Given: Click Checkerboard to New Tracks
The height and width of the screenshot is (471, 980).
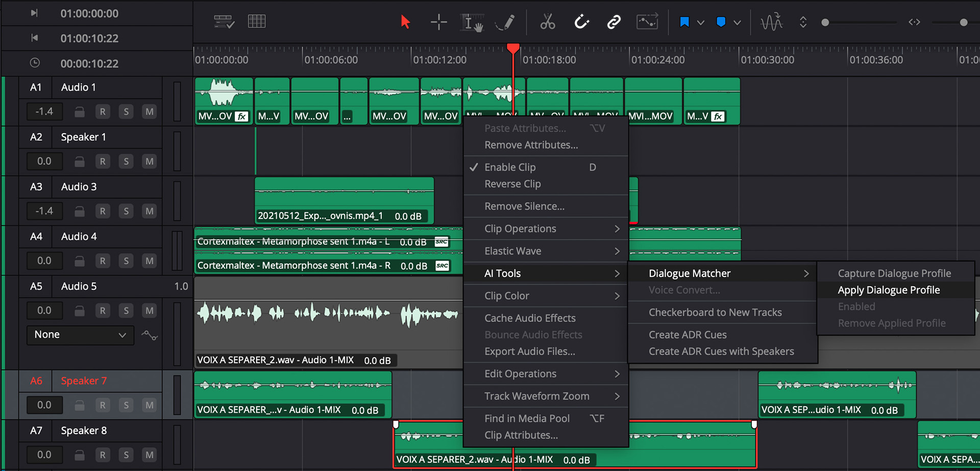Looking at the screenshot, I should 715,312.
